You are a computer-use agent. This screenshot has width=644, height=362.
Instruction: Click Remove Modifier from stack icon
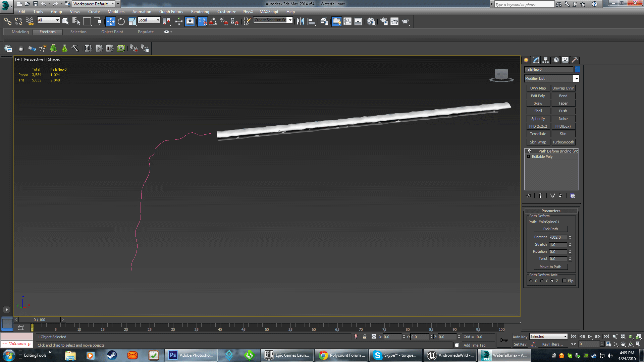(560, 196)
